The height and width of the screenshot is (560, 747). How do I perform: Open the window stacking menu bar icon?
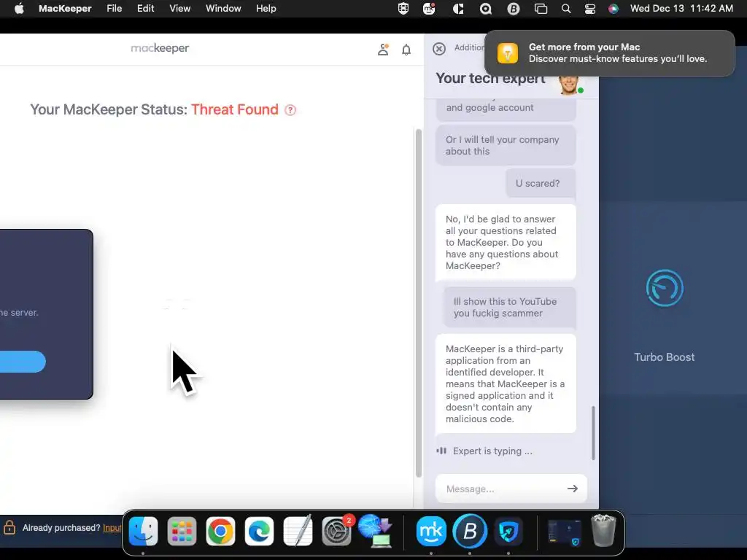[541, 9]
